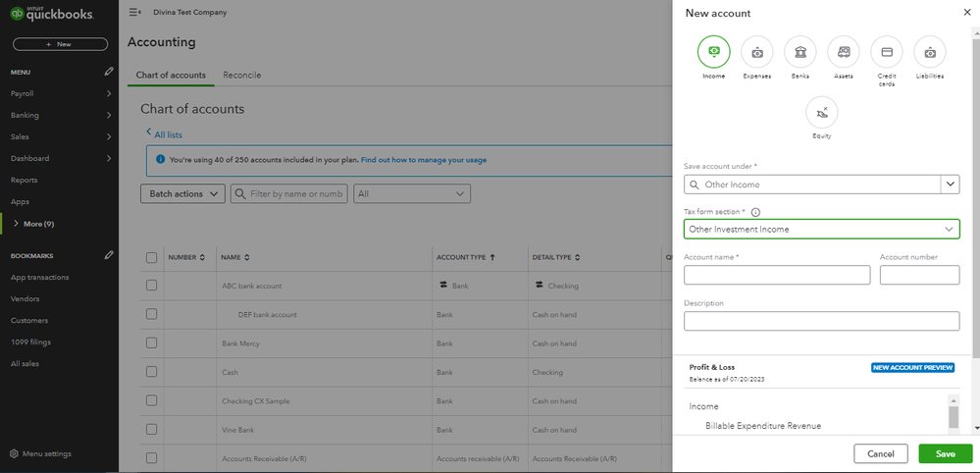Expand the Banking menu chevron
The width and height of the screenshot is (980, 473).
pos(109,115)
